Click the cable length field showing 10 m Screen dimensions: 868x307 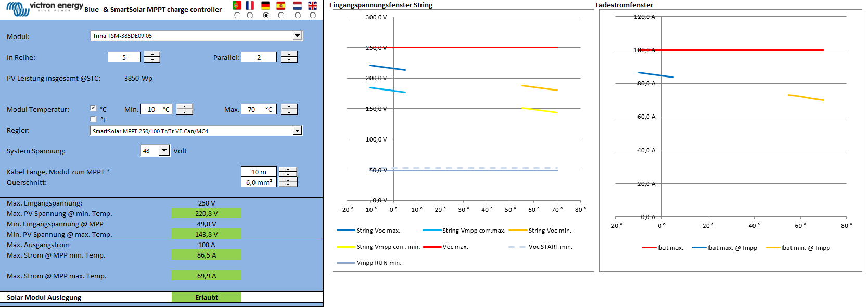coord(259,172)
